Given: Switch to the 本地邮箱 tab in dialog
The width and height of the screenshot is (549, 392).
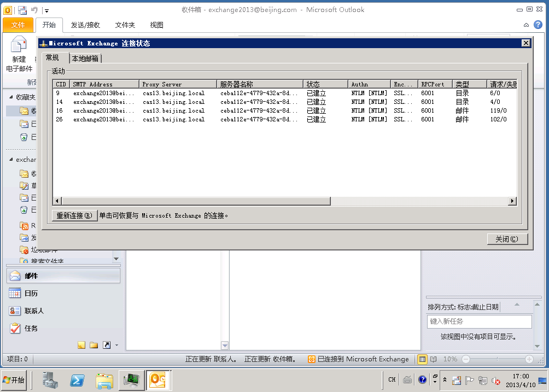Looking at the screenshot, I should tap(85, 58).
